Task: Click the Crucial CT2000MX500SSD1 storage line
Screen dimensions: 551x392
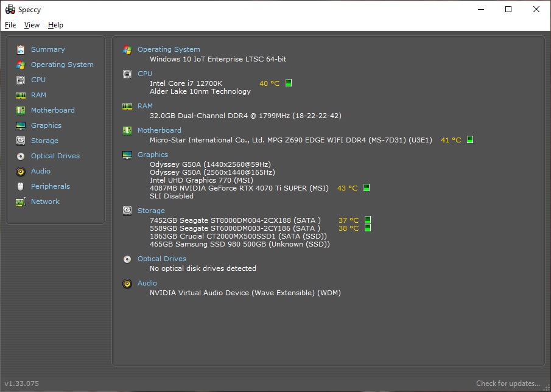Action: pyautogui.click(x=238, y=236)
